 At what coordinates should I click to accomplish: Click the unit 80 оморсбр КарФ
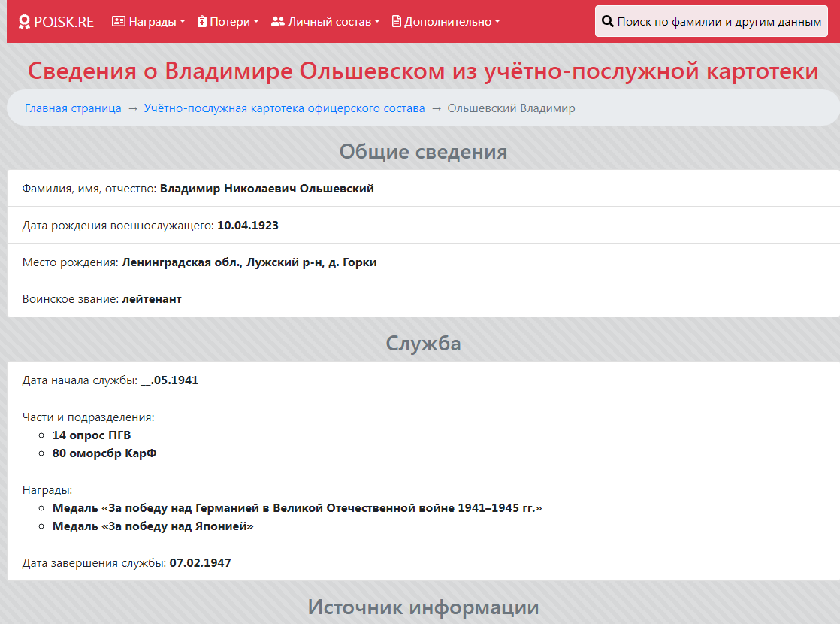104,453
